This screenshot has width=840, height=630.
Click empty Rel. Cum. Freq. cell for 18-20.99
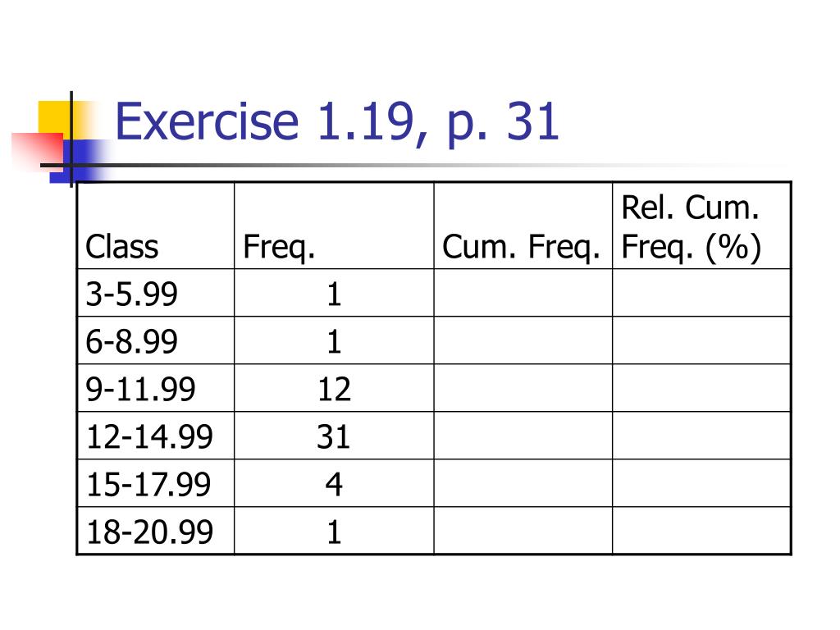coord(701,531)
